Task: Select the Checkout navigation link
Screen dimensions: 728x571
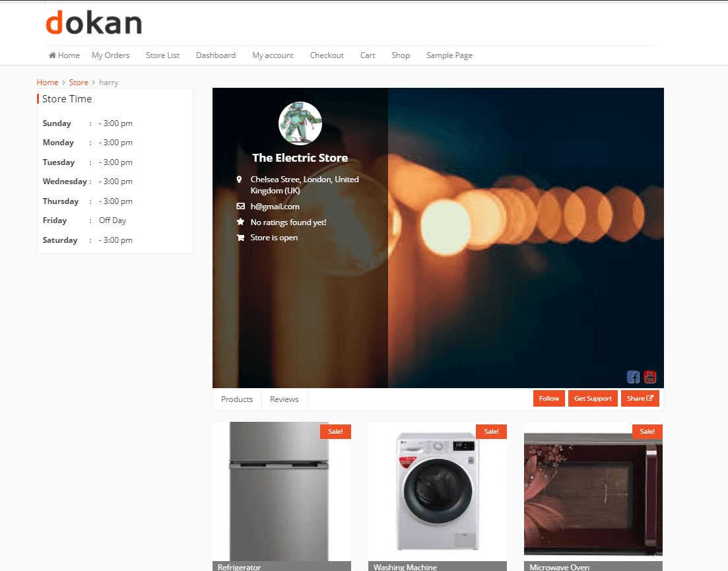Action: (x=326, y=55)
